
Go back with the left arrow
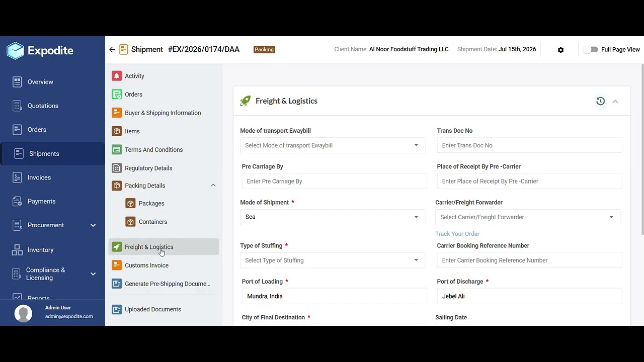tap(112, 50)
